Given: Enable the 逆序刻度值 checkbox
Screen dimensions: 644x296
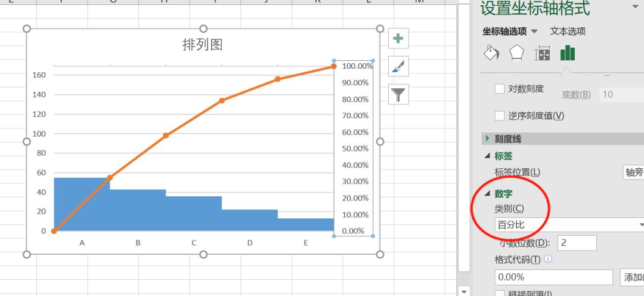Looking at the screenshot, I should (500, 116).
